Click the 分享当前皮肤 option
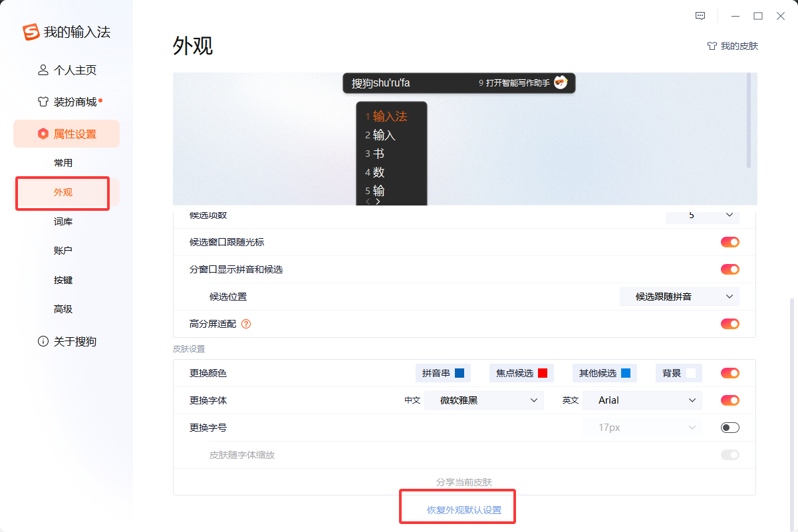The image size is (798, 532). click(464, 480)
